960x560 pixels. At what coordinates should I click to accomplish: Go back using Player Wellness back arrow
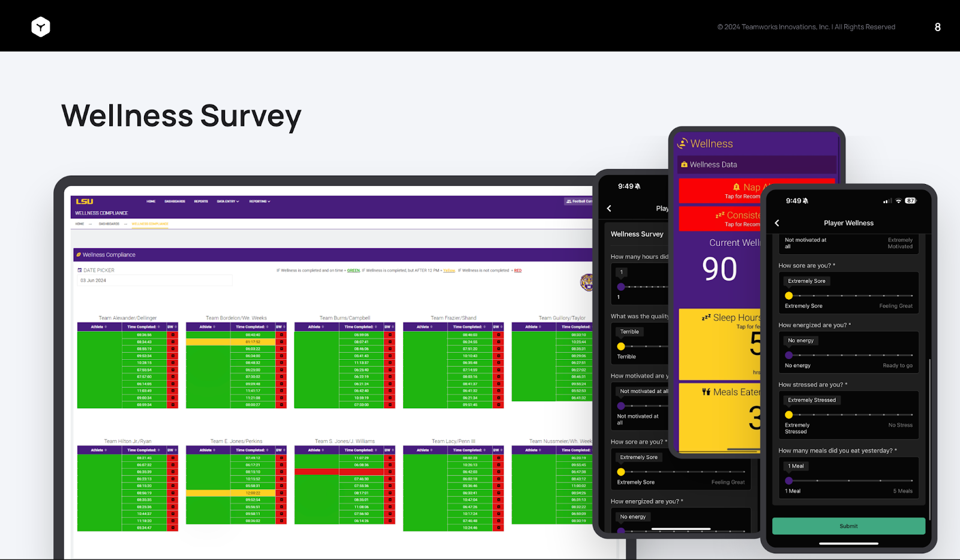[777, 223]
